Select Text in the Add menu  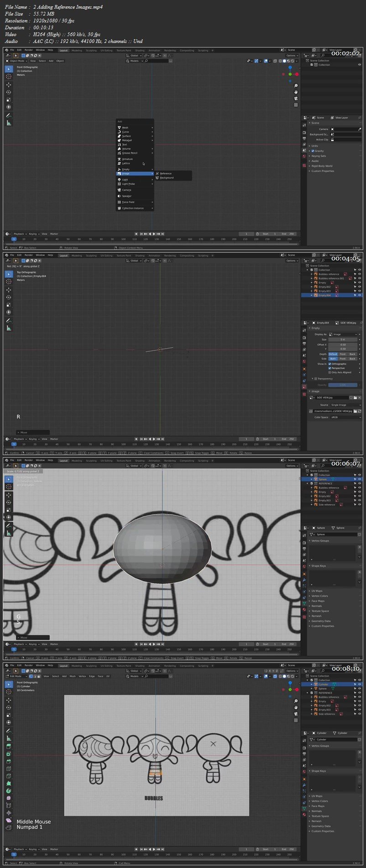135,144
